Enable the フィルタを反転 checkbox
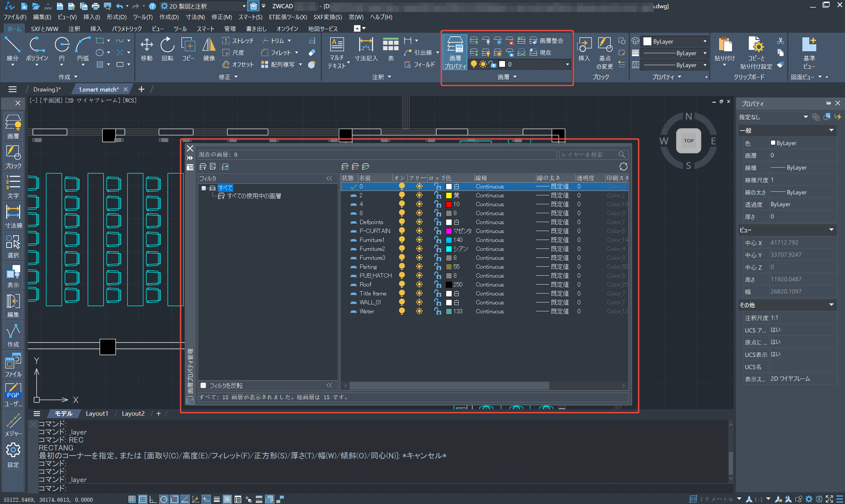This screenshot has height=504, width=845. [203, 385]
